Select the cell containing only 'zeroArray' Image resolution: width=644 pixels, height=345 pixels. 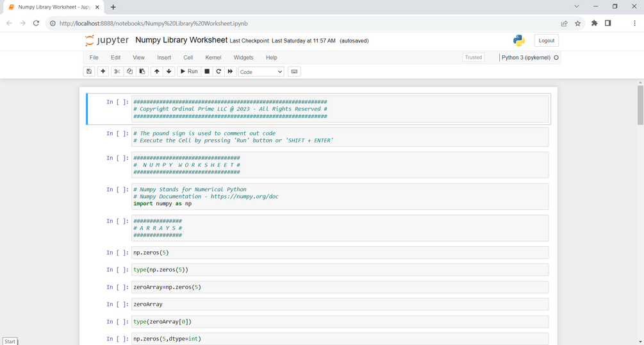(x=340, y=305)
